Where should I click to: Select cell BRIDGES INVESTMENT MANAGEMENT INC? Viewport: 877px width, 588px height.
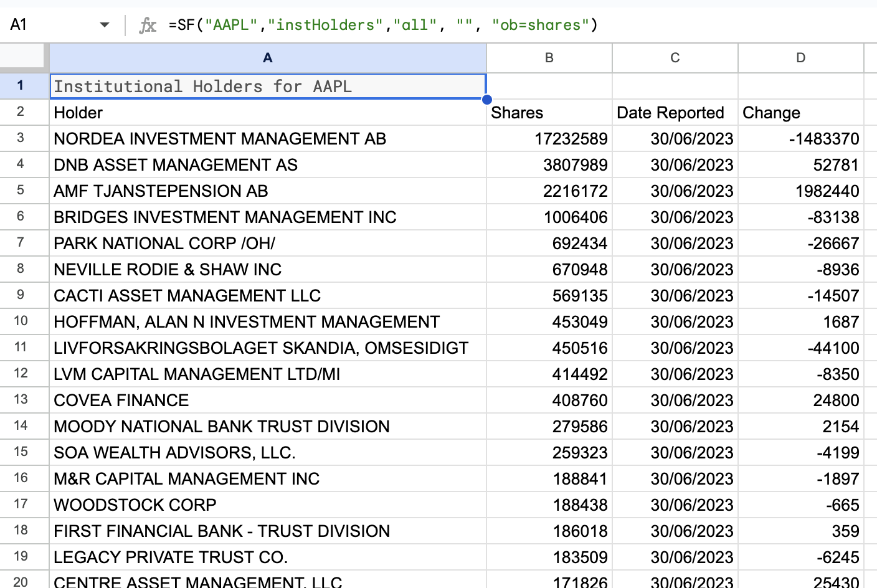coord(268,217)
